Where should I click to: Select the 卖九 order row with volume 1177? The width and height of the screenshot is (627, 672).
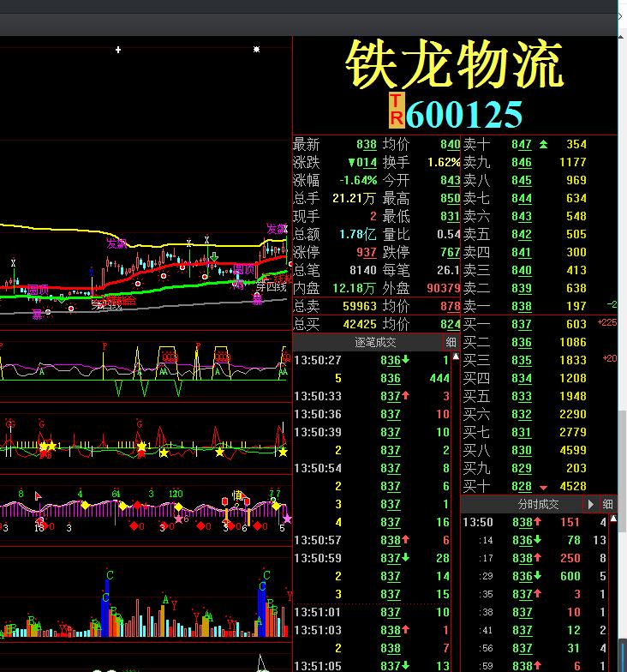click(x=539, y=163)
